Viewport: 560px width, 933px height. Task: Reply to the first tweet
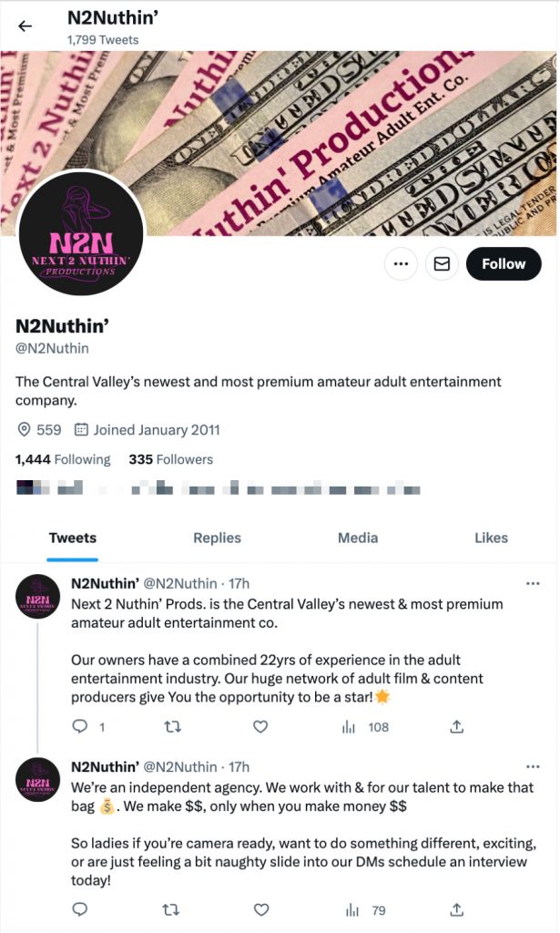tap(80, 726)
